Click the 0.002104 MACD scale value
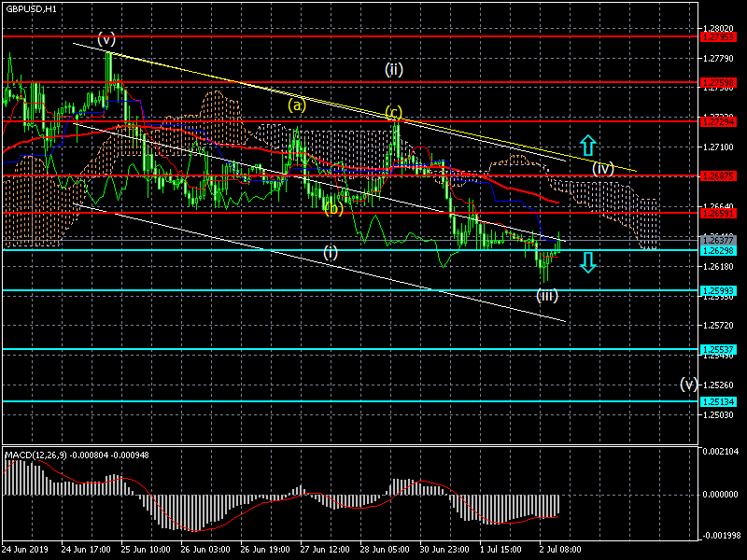 [720, 452]
